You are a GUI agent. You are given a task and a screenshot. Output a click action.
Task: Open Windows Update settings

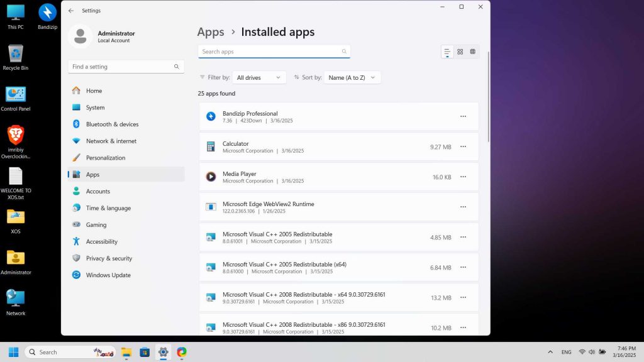tap(126, 275)
